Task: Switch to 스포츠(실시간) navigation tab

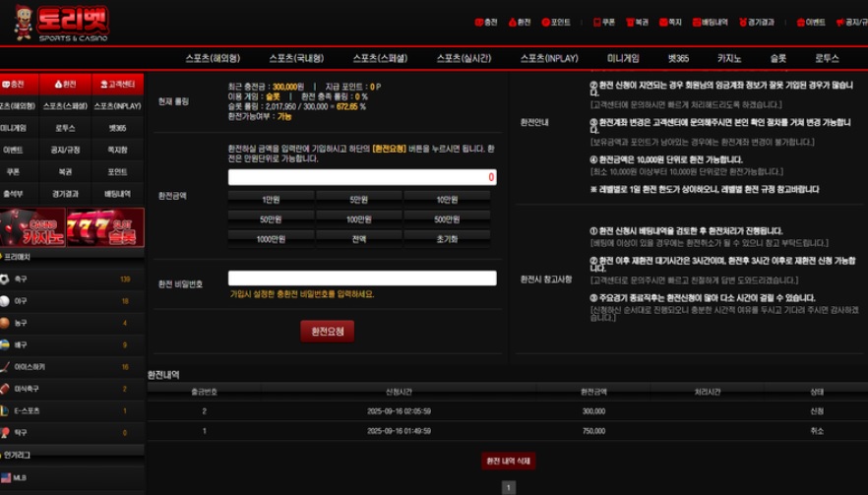Action: click(x=464, y=58)
